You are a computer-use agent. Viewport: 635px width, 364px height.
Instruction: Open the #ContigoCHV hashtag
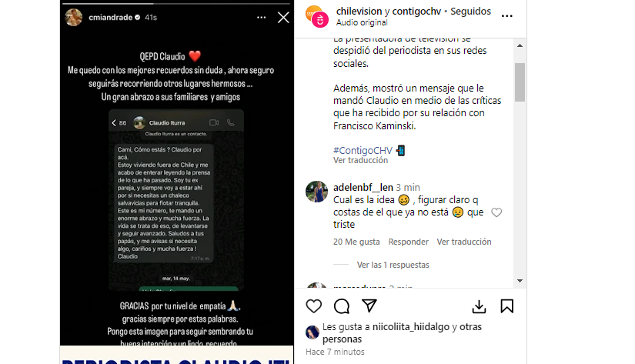[x=363, y=151]
